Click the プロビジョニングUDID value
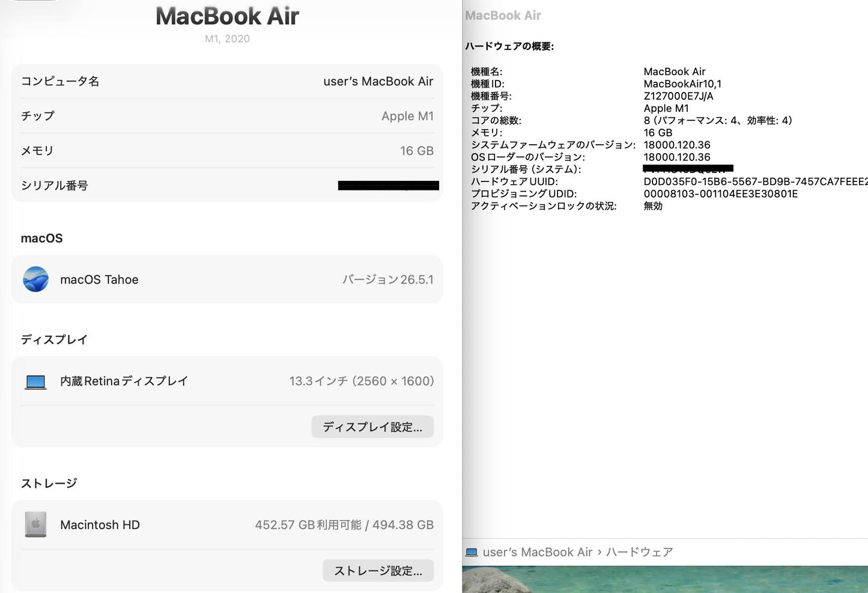Viewport: 868px width, 593px height. (721, 193)
